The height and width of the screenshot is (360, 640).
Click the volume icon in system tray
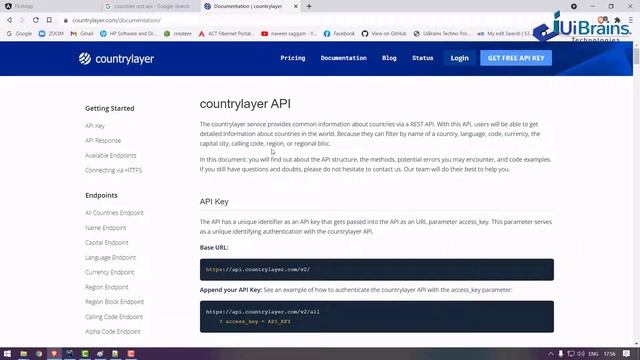pyautogui.click(x=581, y=354)
